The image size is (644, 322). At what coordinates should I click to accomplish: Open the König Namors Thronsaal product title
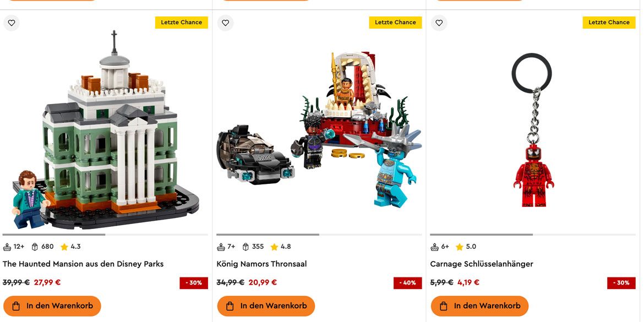(x=261, y=264)
